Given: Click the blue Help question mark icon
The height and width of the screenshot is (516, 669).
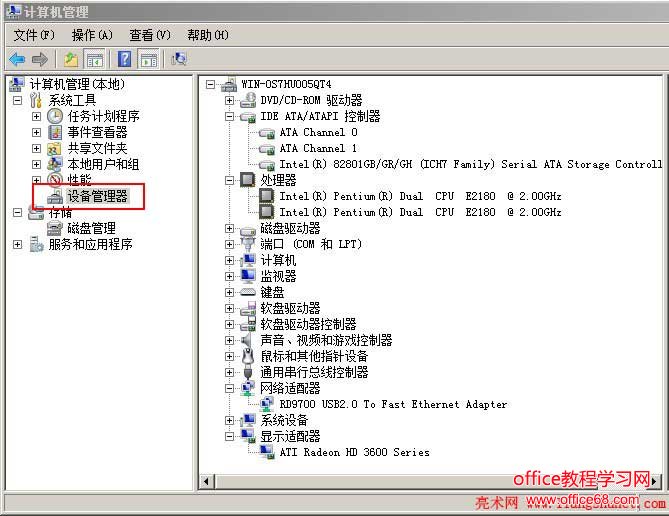Looking at the screenshot, I should coord(124,59).
